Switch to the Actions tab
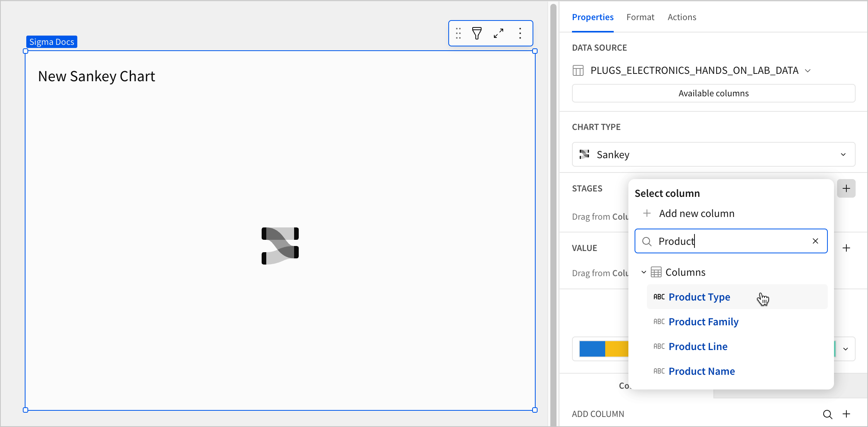 coord(682,17)
